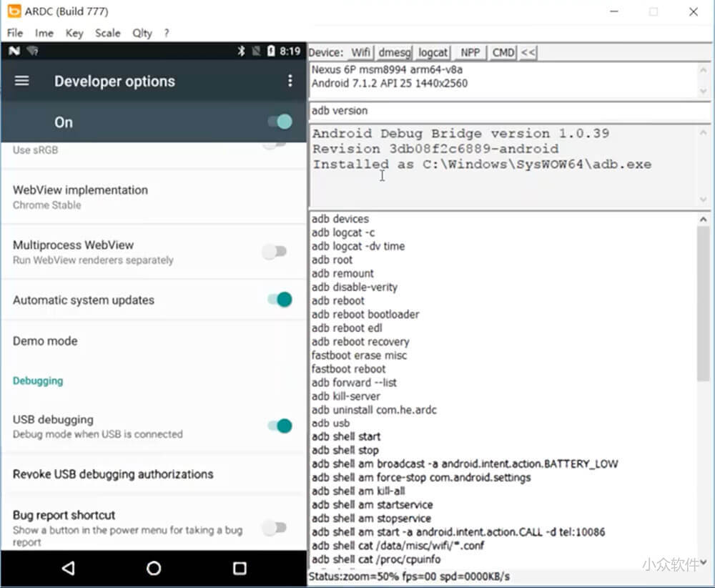Click the ARDC app logo icon

coord(14,11)
